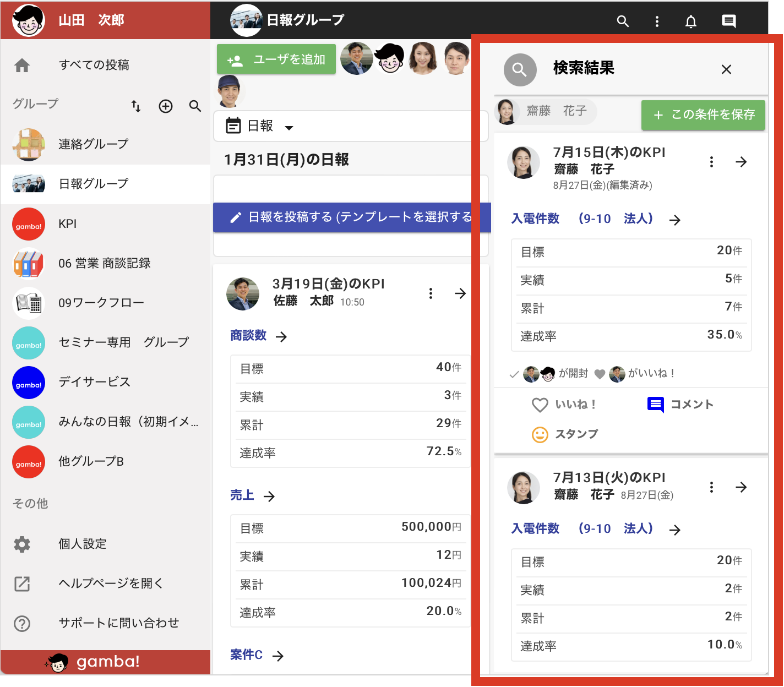Toggle いいね！ heart on 7月15日 post
Viewport: 784px width, 687px height.
[564, 405]
